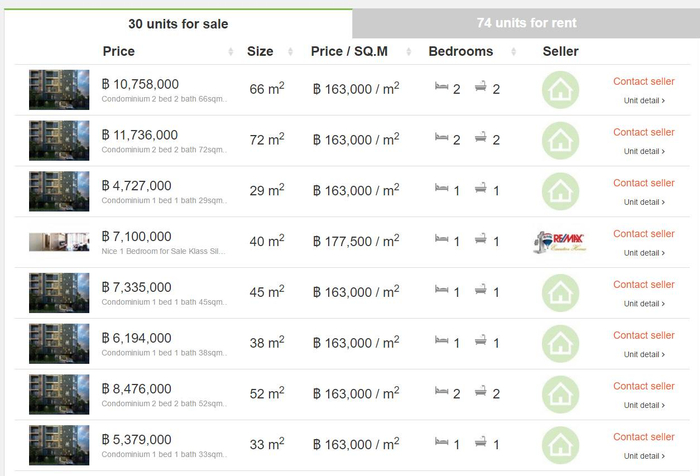Click RE/MAX seller logo for ฿7,100,000 unit

[560, 242]
